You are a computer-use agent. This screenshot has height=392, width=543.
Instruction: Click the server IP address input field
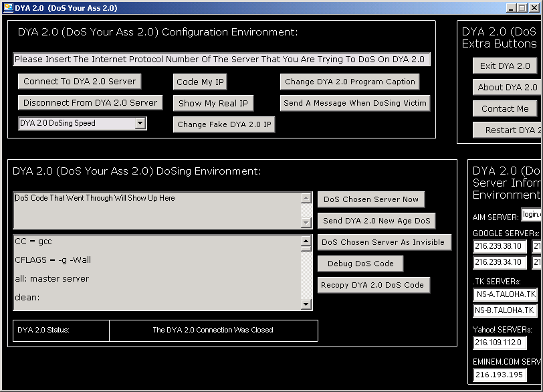pos(221,60)
